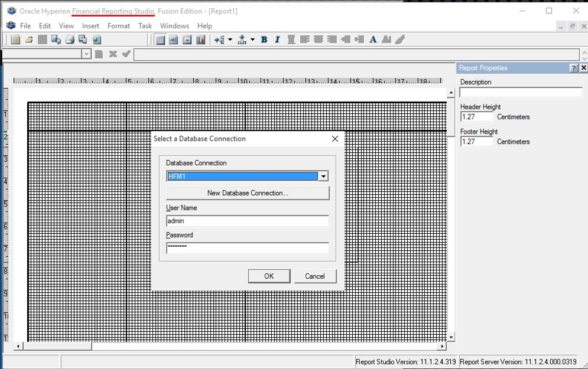Viewport: 588px width, 369px height.
Task: Click the formula bar accept checkmark icon
Action: (126, 54)
